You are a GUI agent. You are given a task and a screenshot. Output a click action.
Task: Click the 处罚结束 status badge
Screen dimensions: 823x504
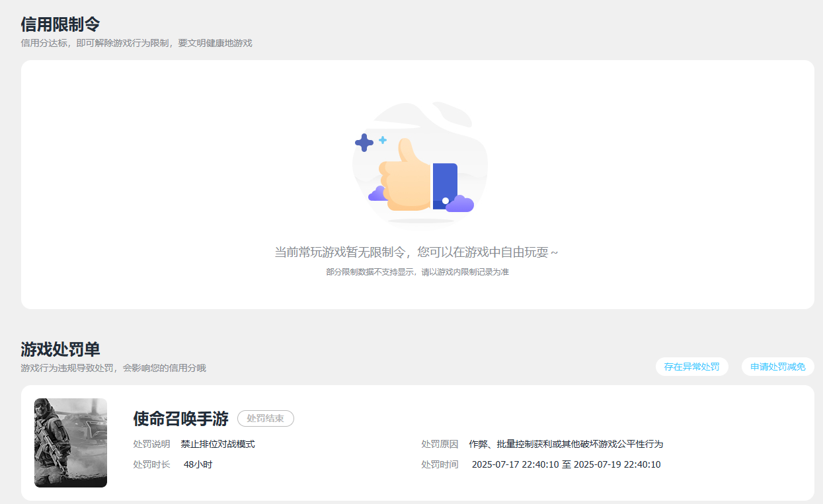[x=265, y=419]
